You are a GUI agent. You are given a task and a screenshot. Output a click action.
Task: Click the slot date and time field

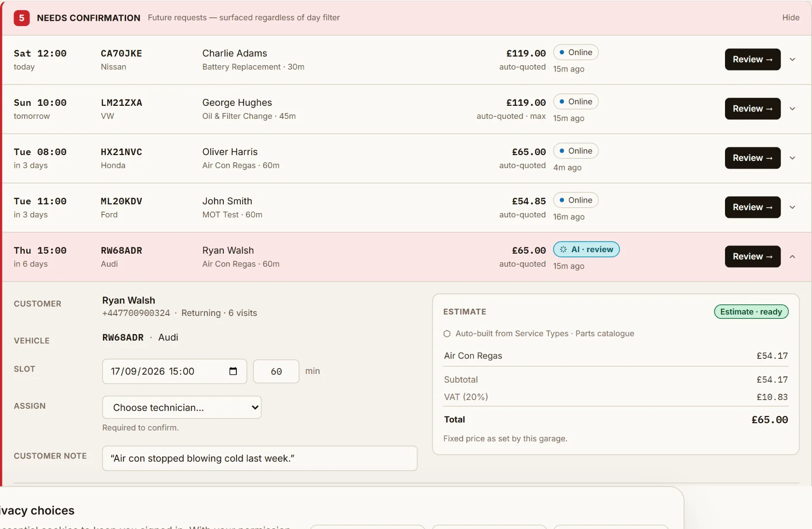(174, 372)
